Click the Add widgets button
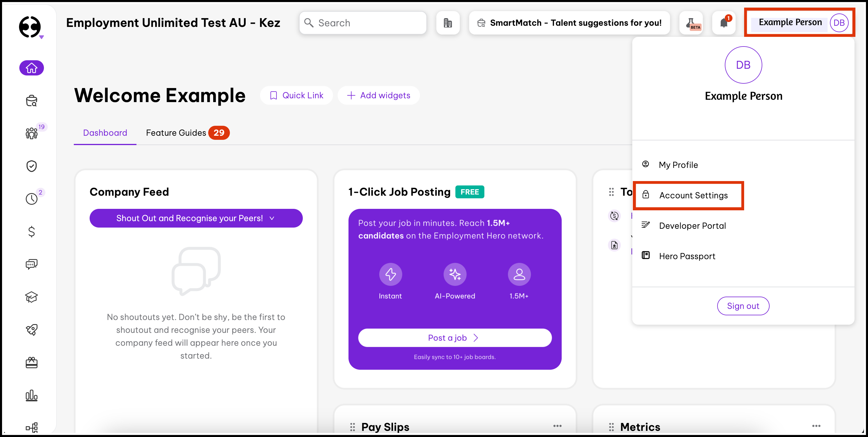Screen dimensions: 868x437 coord(379,95)
